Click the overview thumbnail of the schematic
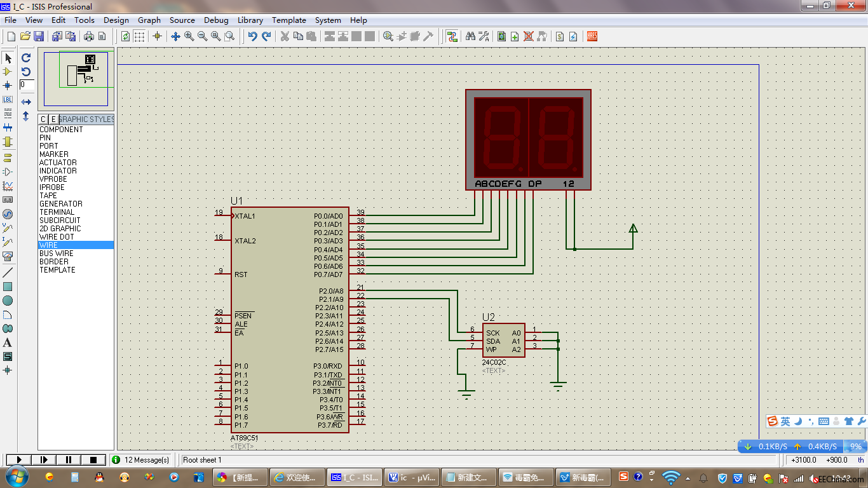868x488 pixels. [x=76, y=79]
